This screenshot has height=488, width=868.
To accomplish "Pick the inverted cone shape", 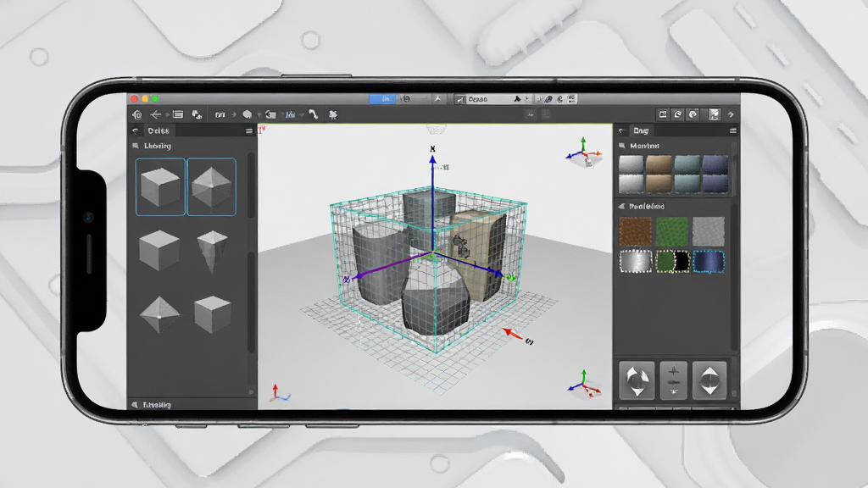I will [x=212, y=252].
